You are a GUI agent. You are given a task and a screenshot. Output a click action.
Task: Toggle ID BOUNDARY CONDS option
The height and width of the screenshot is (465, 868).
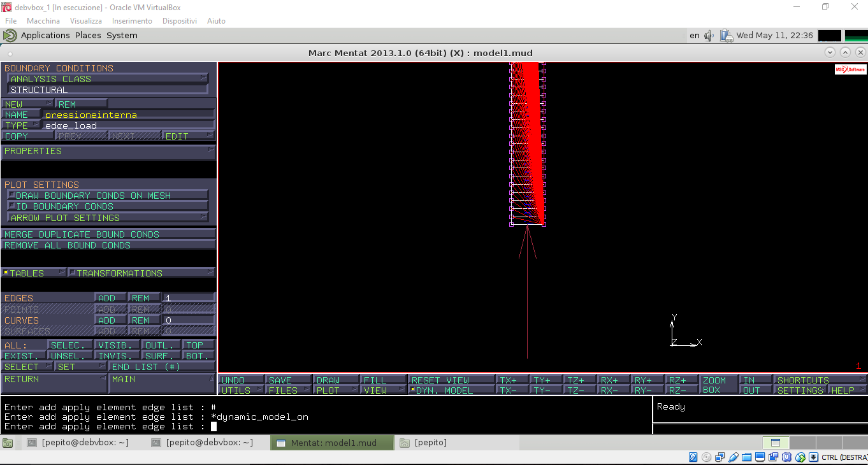click(x=108, y=206)
